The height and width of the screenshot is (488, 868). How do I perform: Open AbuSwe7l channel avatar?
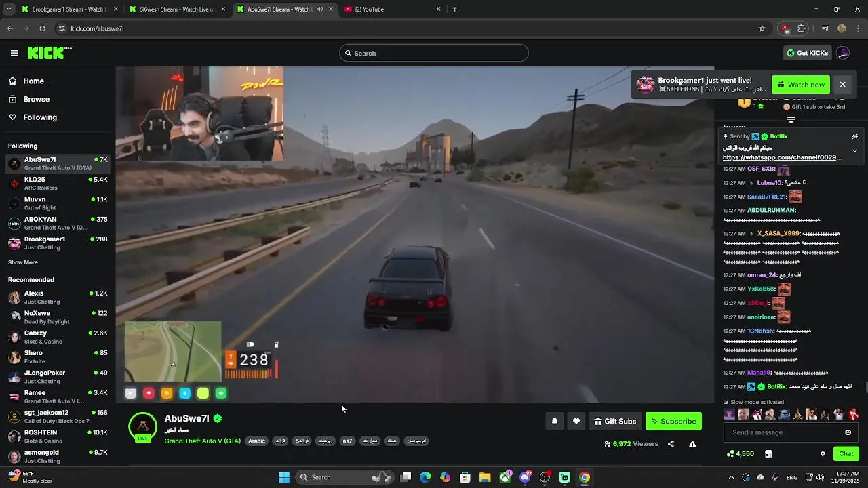(142, 427)
